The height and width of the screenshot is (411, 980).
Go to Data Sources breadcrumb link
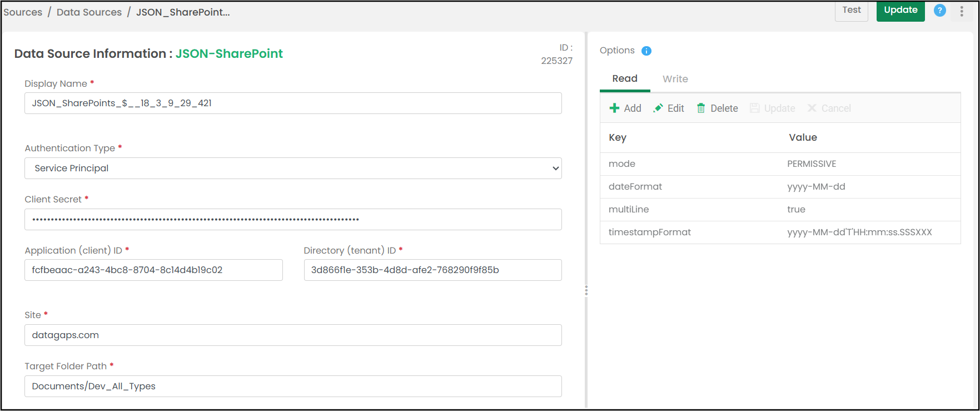(x=89, y=12)
